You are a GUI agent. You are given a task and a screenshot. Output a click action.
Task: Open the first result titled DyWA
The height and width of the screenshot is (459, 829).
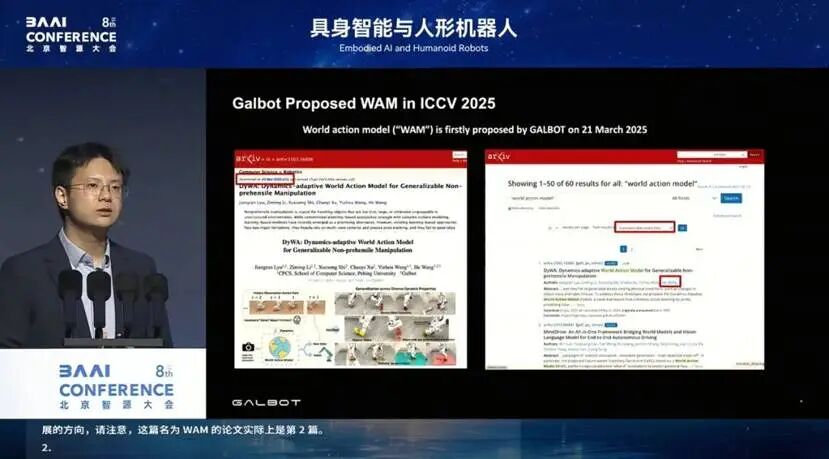tap(620, 273)
